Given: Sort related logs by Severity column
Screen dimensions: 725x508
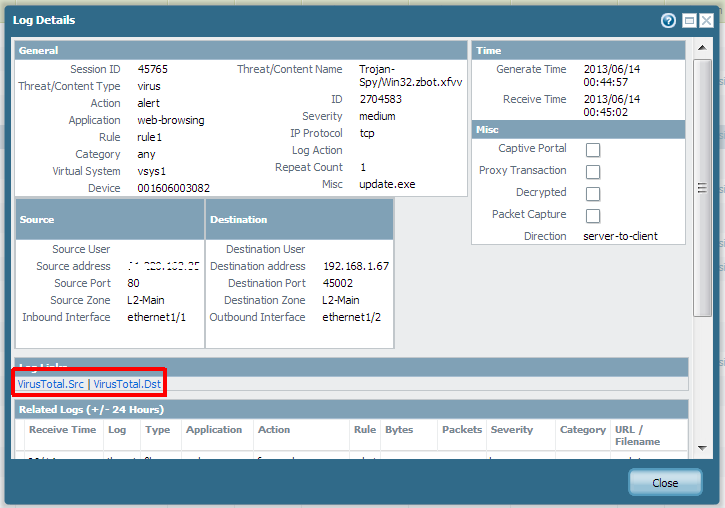Looking at the screenshot, I should coord(512,430).
